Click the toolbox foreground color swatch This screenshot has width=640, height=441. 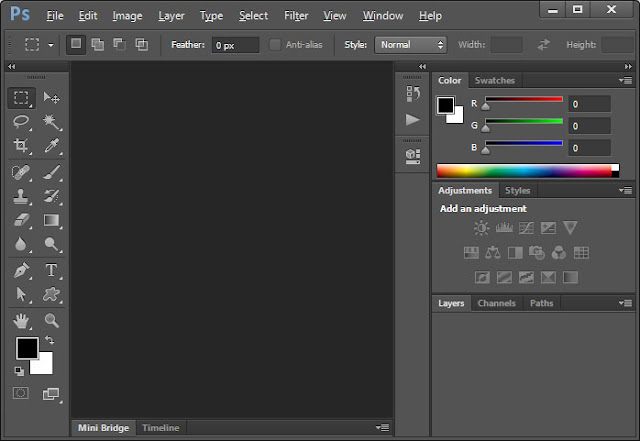coord(27,348)
